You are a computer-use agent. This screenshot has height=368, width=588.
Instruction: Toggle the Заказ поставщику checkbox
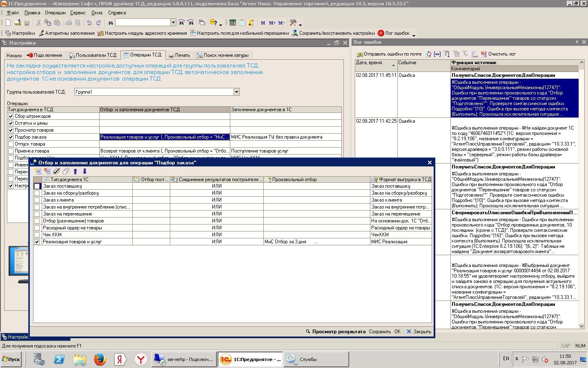pyautogui.click(x=37, y=186)
